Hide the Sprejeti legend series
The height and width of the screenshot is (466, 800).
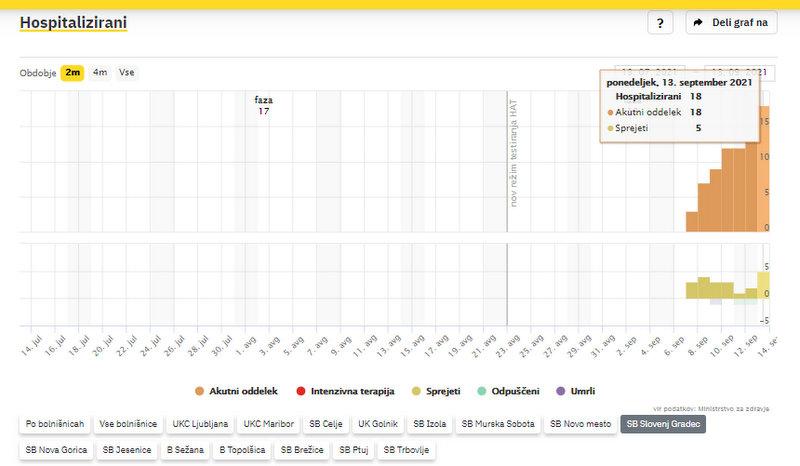tap(435, 390)
